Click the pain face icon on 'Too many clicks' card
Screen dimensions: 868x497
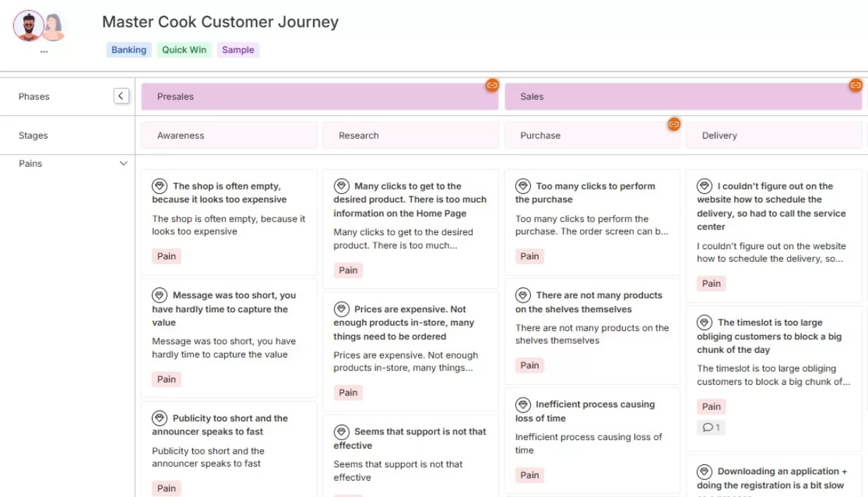click(523, 185)
